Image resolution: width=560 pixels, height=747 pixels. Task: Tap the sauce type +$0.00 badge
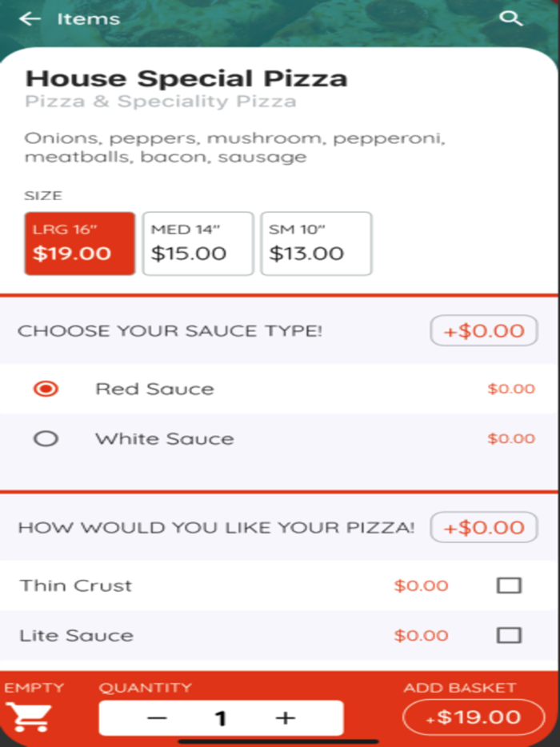coord(483,331)
